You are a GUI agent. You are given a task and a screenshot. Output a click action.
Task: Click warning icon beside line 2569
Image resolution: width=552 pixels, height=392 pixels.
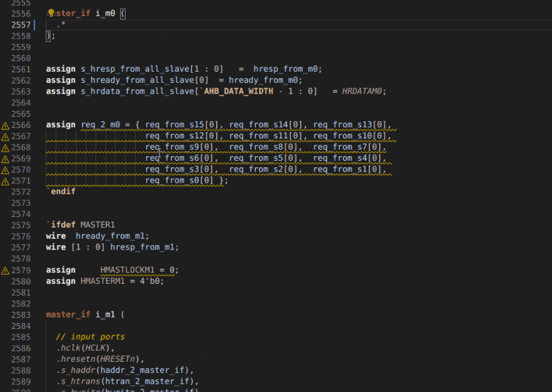click(x=5, y=159)
